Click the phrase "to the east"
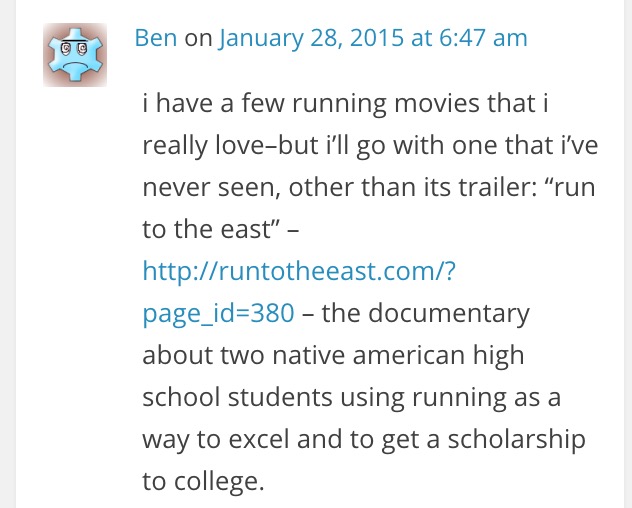Screen dimensions: 632x508 tap(207, 229)
